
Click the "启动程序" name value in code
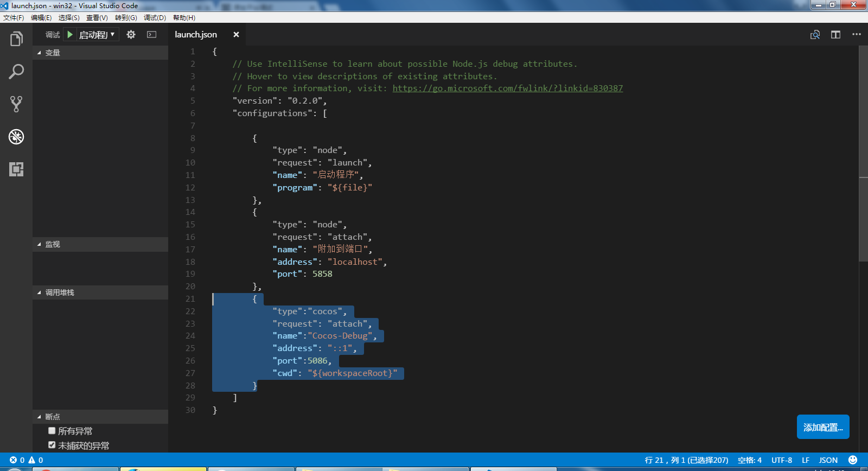[335, 175]
